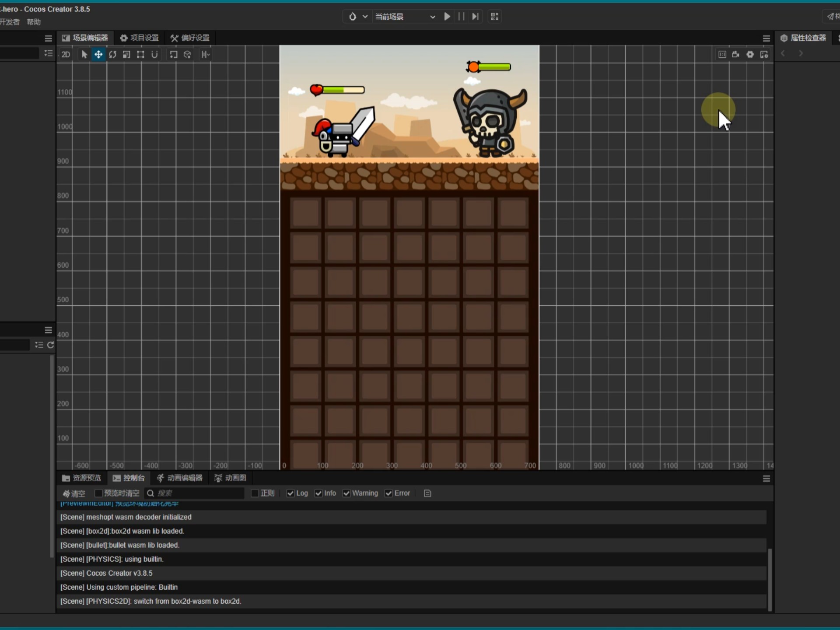Click the grid icon beside playback controls
Image resolution: width=840 pixels, height=630 pixels.
[495, 17]
